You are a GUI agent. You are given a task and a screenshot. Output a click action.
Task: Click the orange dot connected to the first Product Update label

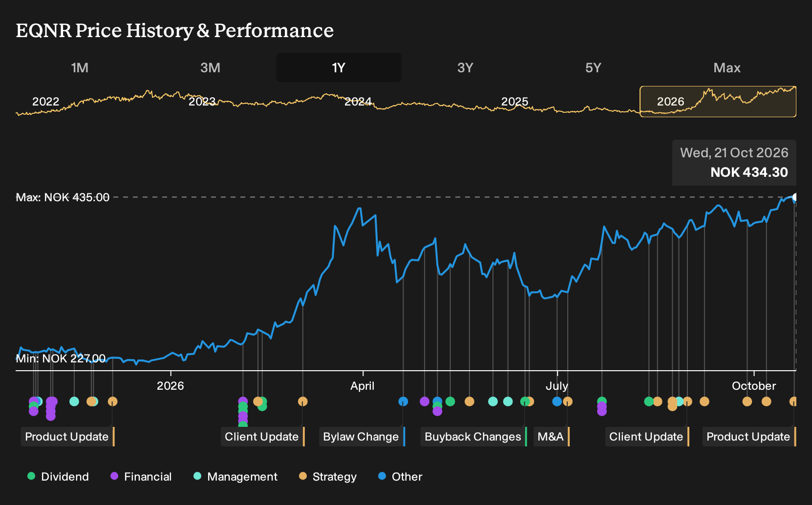pos(112,401)
